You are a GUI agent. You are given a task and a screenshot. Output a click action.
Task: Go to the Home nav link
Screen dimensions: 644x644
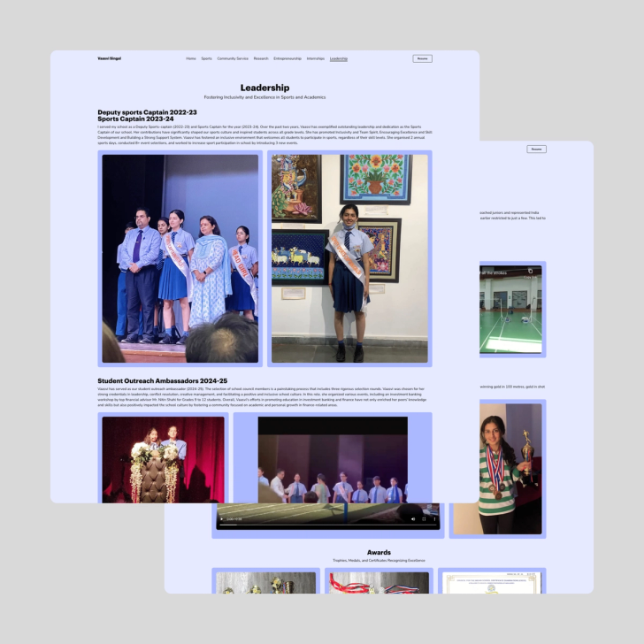point(191,58)
